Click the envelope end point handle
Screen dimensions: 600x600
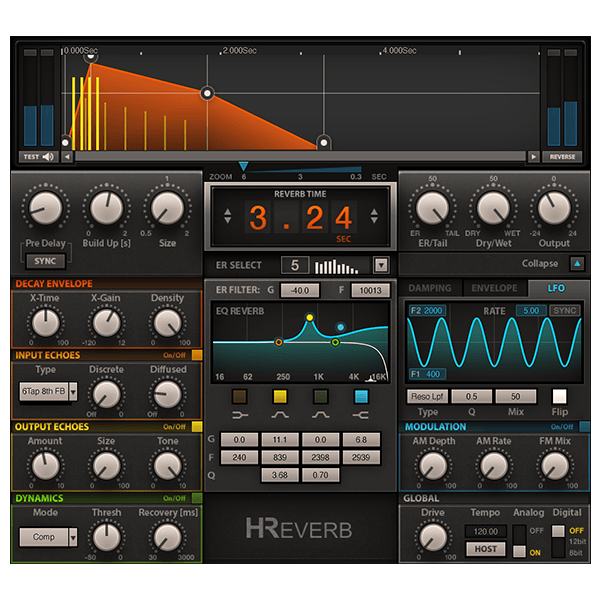pyautogui.click(x=324, y=143)
